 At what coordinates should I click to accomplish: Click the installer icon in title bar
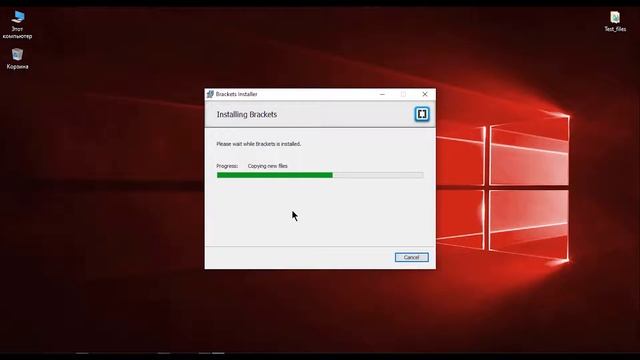210,94
